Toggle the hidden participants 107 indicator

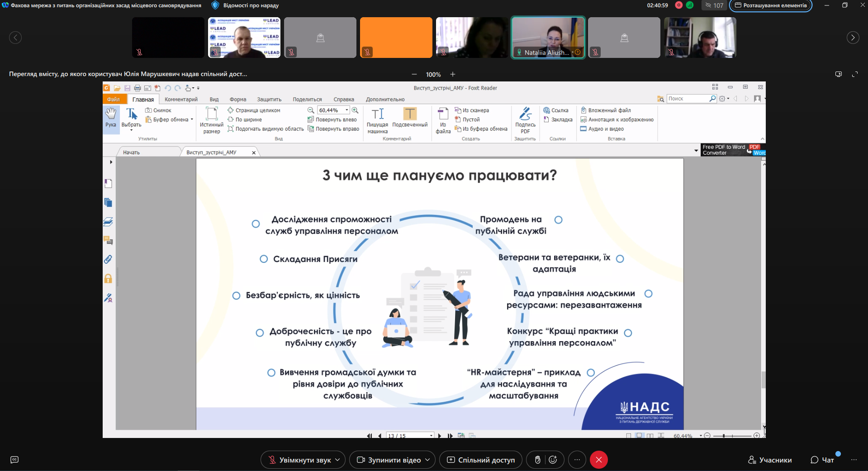pyautogui.click(x=714, y=5)
